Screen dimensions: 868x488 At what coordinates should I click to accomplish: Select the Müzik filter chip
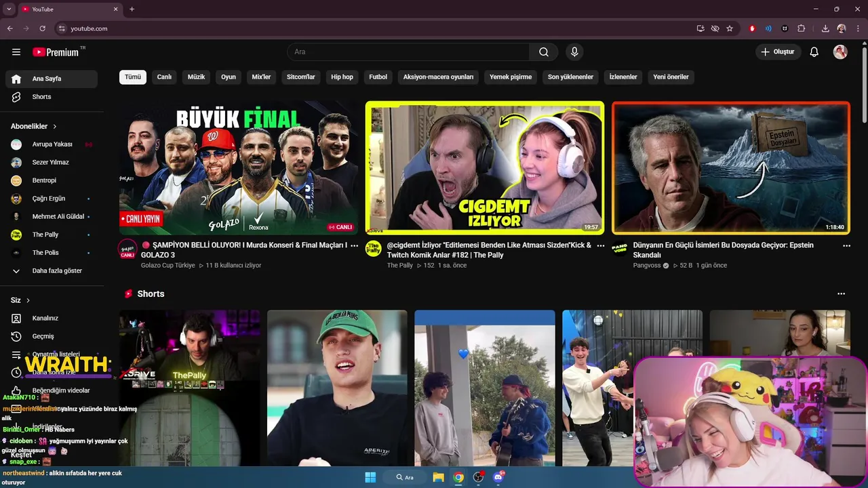pos(196,77)
